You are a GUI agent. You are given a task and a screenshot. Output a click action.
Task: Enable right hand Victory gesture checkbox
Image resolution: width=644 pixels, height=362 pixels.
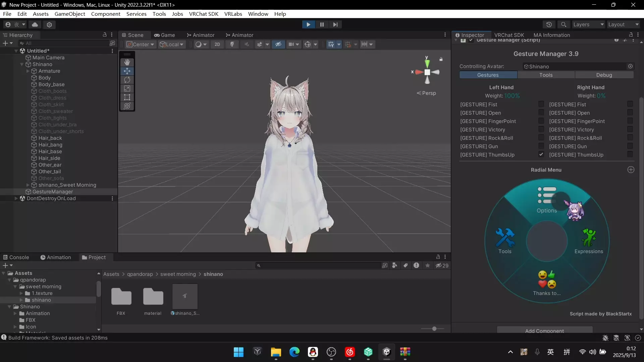(x=630, y=129)
